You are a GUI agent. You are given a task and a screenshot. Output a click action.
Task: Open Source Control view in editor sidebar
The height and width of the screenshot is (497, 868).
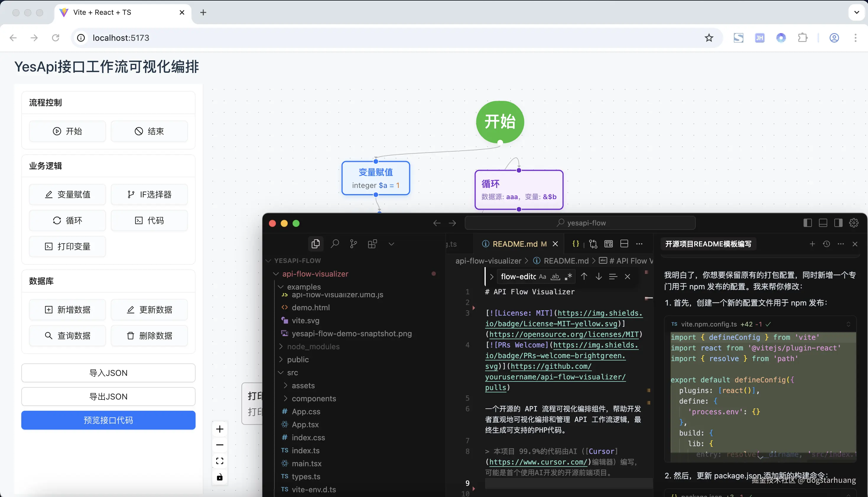point(353,244)
